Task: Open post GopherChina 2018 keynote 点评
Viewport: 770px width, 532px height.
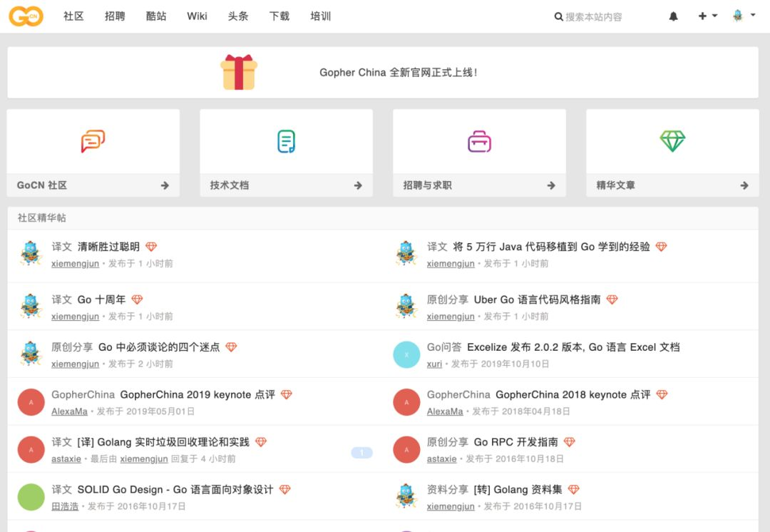Action: point(573,394)
